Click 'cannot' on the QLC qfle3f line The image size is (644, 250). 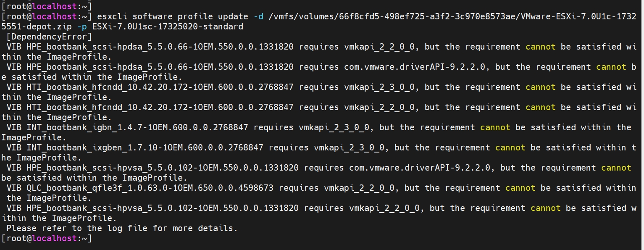[x=520, y=188]
